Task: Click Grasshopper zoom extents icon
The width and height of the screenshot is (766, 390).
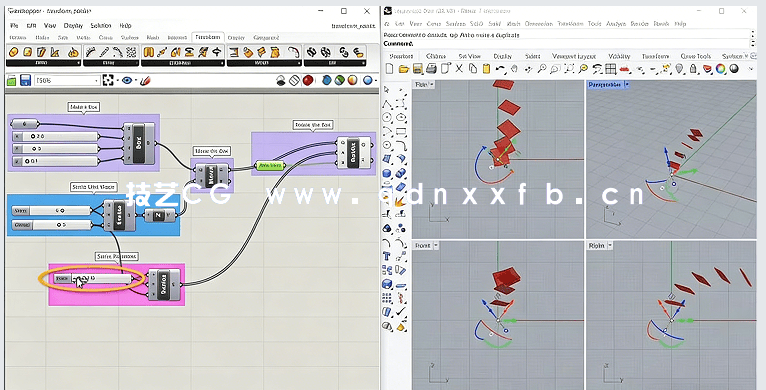Action: (108, 81)
